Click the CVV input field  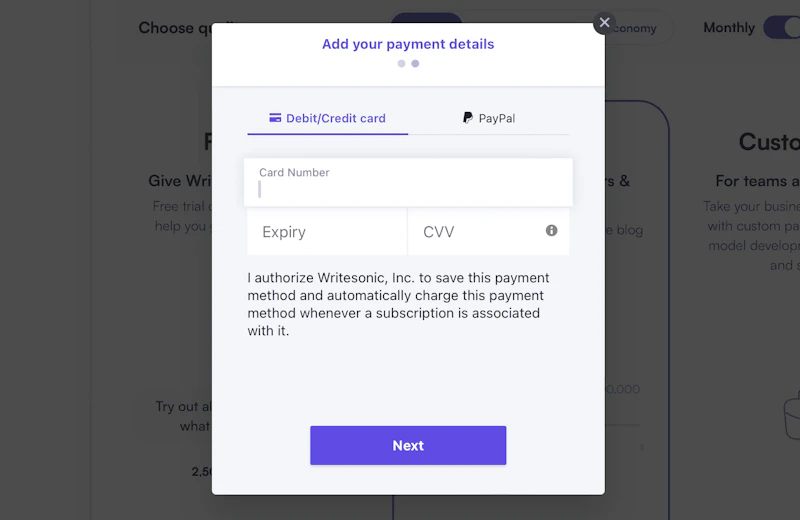tap(478, 232)
